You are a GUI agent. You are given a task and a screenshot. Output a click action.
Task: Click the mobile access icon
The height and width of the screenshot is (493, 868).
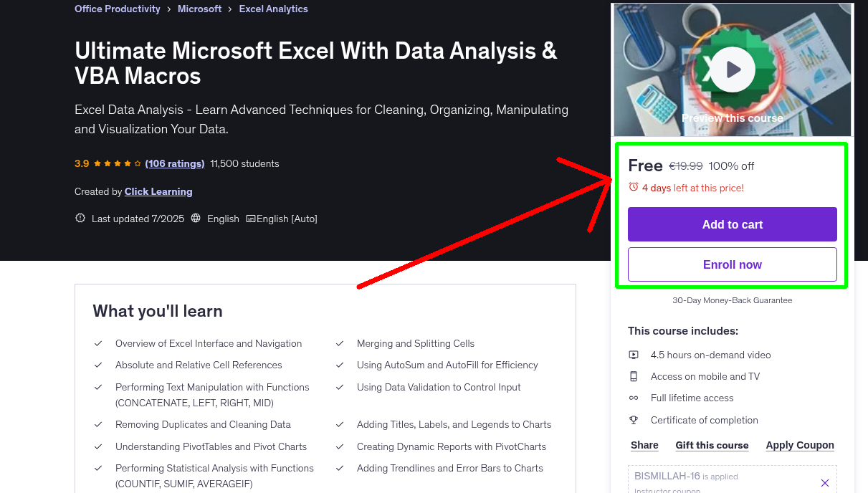tap(634, 376)
